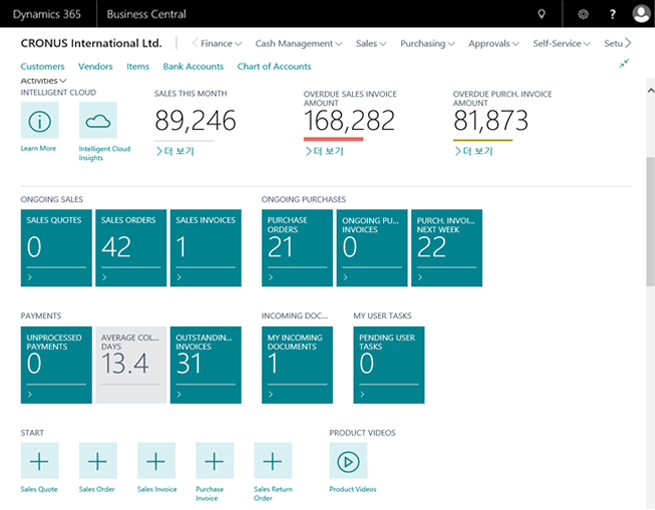
Task: Show more menus with the right chevron
Action: pyautogui.click(x=628, y=43)
